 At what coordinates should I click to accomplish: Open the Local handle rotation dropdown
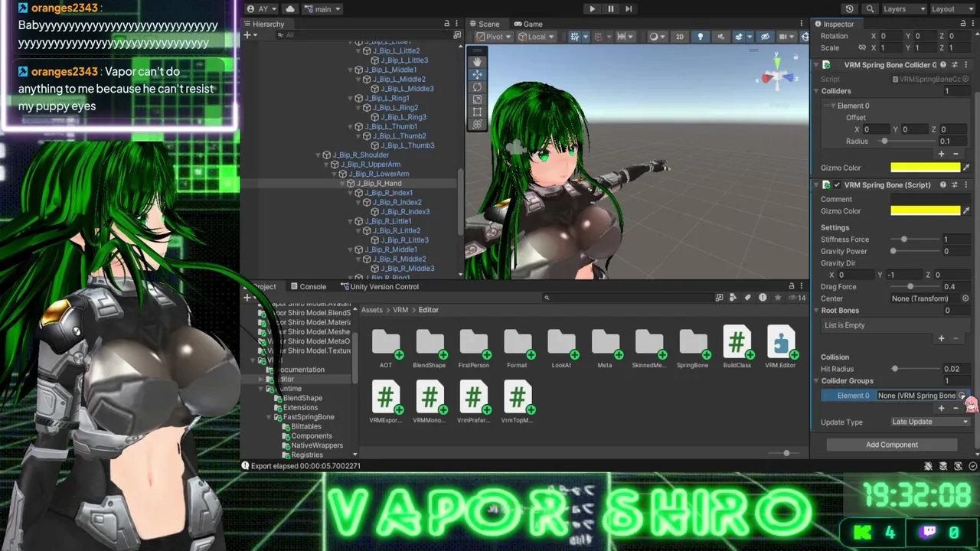(x=537, y=37)
